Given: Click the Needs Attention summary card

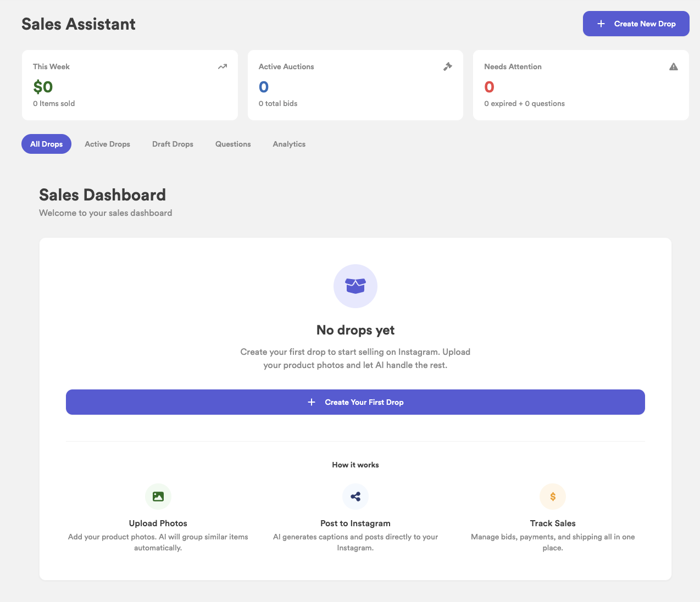Looking at the screenshot, I should 581,85.
